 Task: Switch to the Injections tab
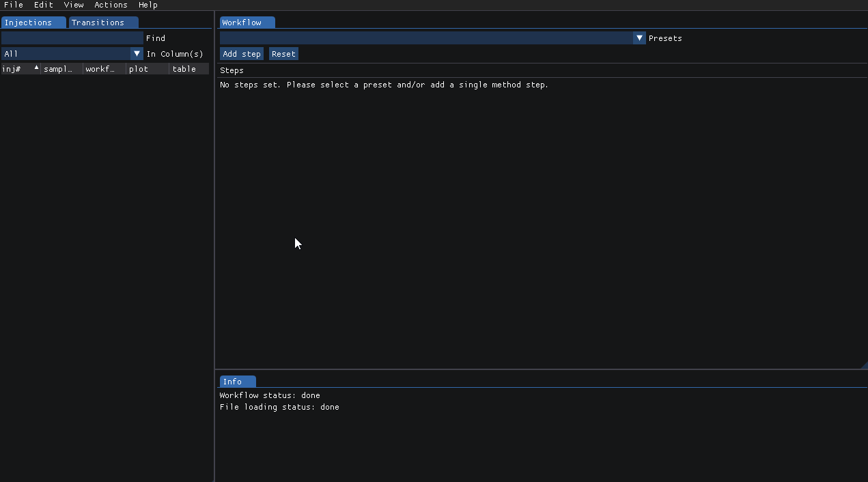pos(33,23)
